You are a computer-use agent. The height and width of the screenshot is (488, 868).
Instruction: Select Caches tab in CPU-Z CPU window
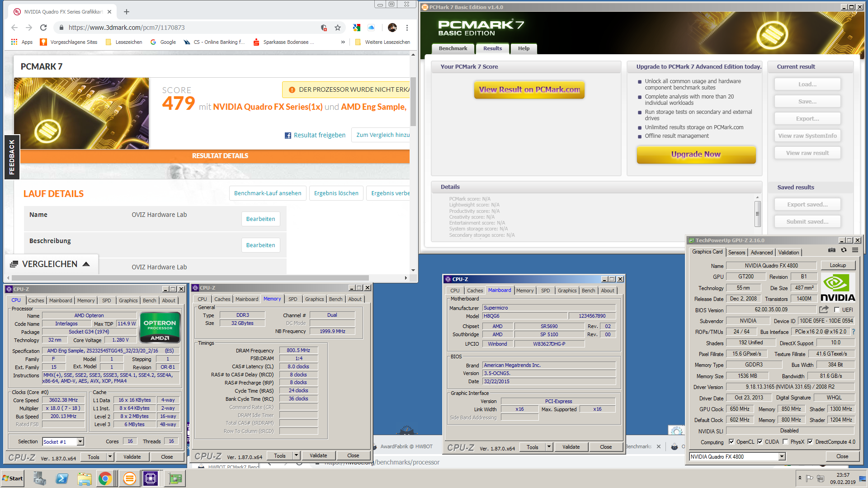[36, 300]
